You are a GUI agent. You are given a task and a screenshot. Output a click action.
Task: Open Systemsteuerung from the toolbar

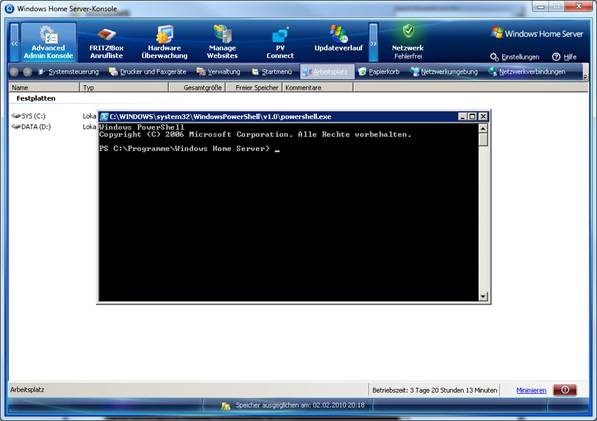tap(69, 72)
